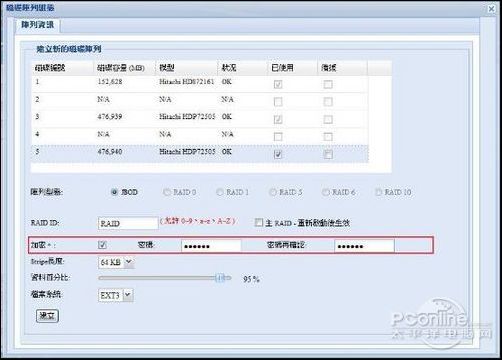Viewport: 502px width, 360px height.
Task: Select the JBOD array type
Action: click(114, 192)
